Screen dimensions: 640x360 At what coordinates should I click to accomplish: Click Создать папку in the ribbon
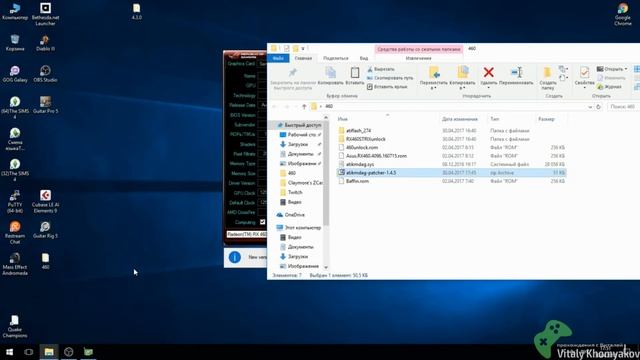coord(548,78)
